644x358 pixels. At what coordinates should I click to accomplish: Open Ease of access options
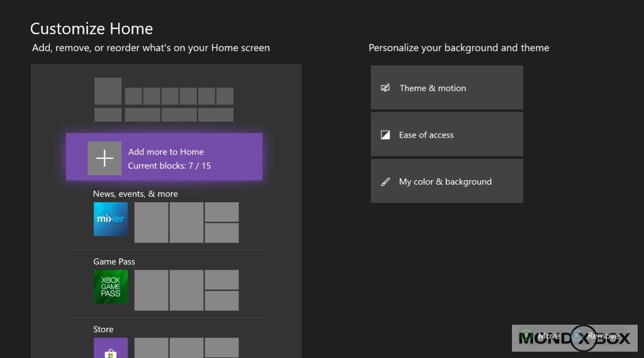447,135
